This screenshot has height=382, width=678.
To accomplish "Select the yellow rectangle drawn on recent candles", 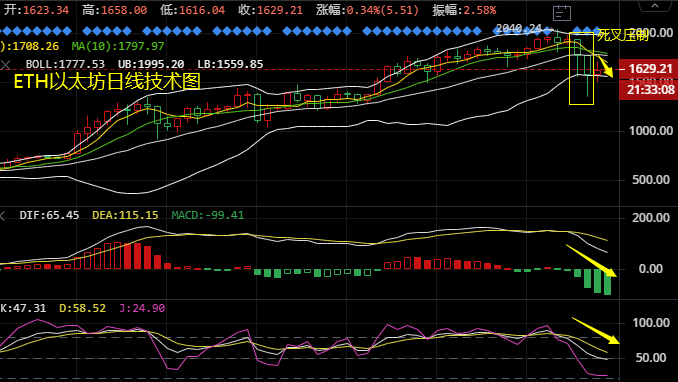I will pos(581,68).
